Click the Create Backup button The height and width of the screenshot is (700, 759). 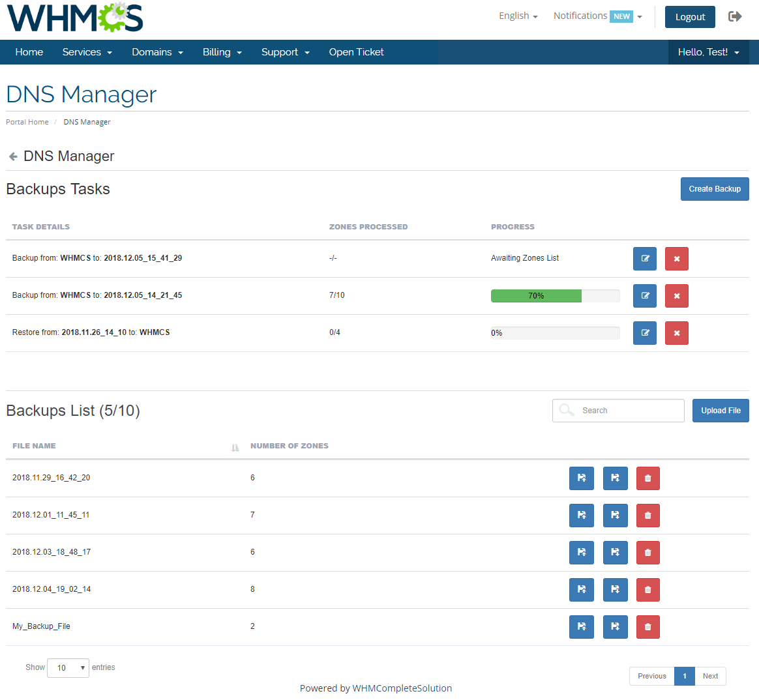[715, 188]
